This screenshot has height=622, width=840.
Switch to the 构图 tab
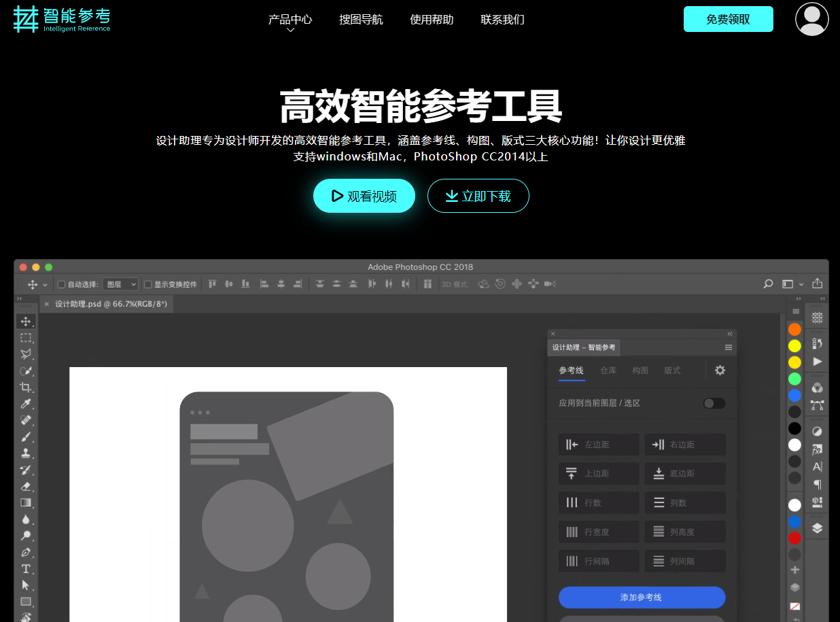tap(640, 370)
